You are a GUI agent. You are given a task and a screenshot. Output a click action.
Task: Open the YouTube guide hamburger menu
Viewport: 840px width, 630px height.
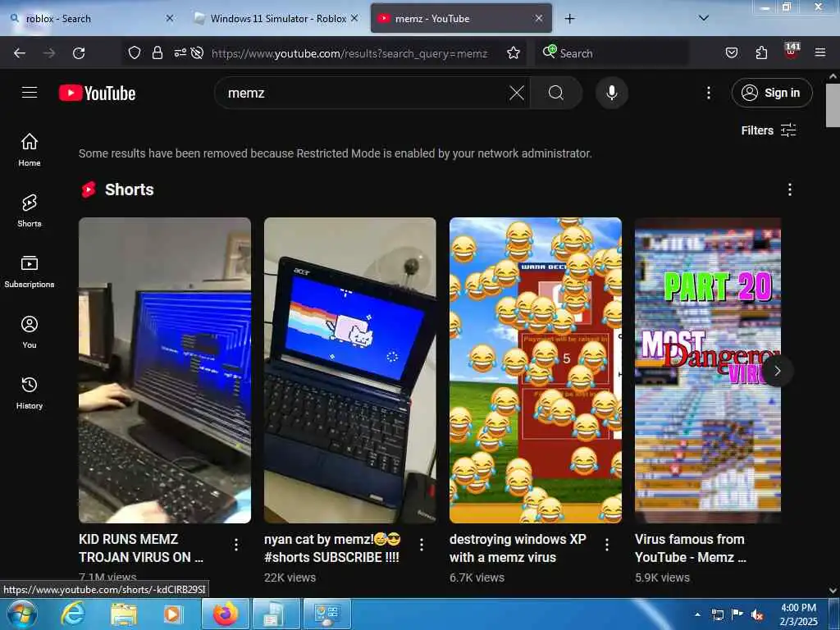coord(30,93)
